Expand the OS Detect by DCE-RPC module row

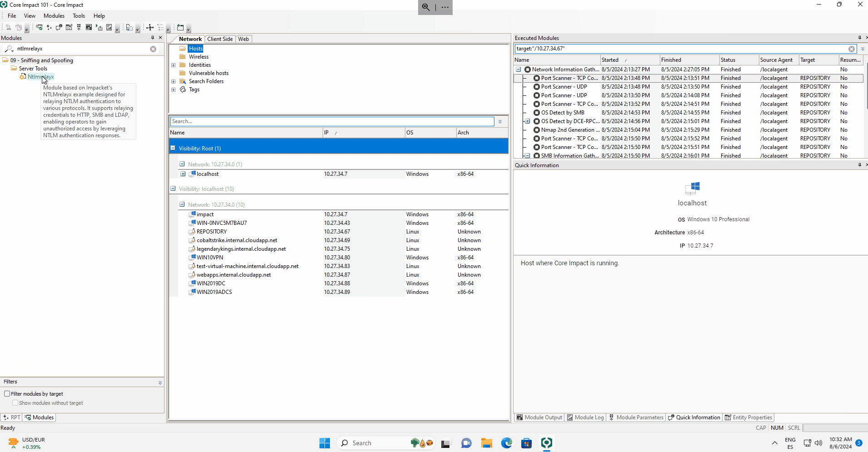(528, 121)
